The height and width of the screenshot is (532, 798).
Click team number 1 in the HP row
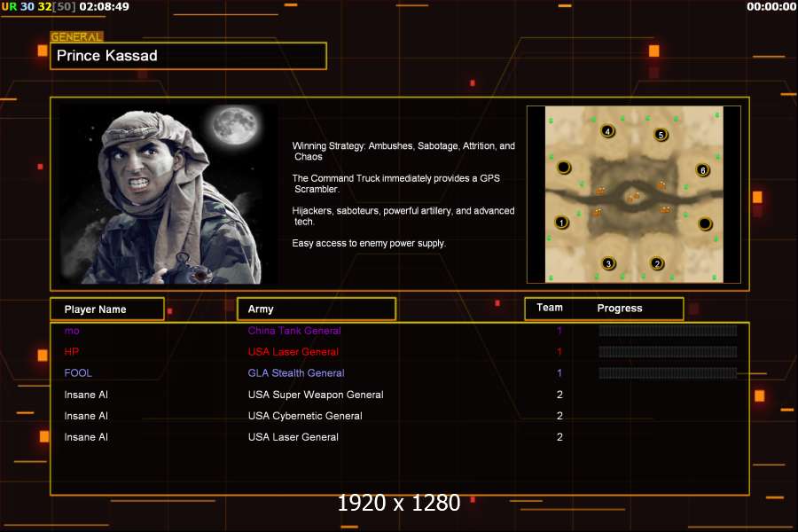[559, 352]
